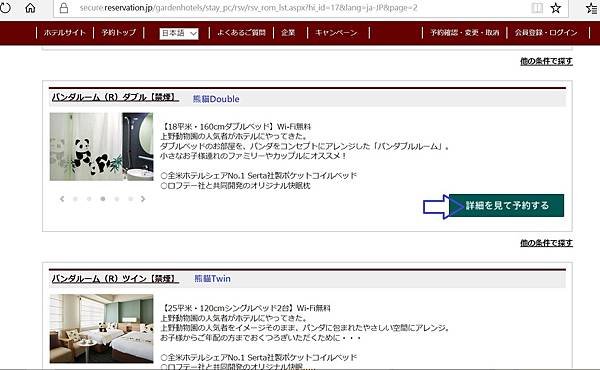
Task: Click the browser refresh icon
Action: click(5, 8)
